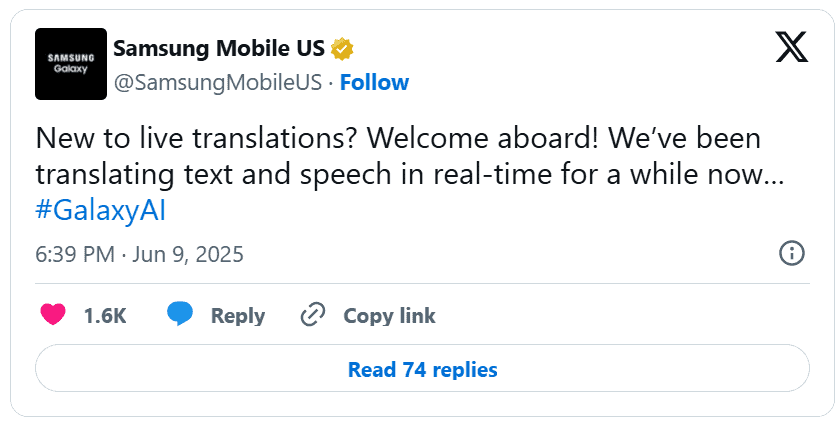The height and width of the screenshot is (424, 840).
Task: Click the chain link copy icon
Action: tap(313, 315)
